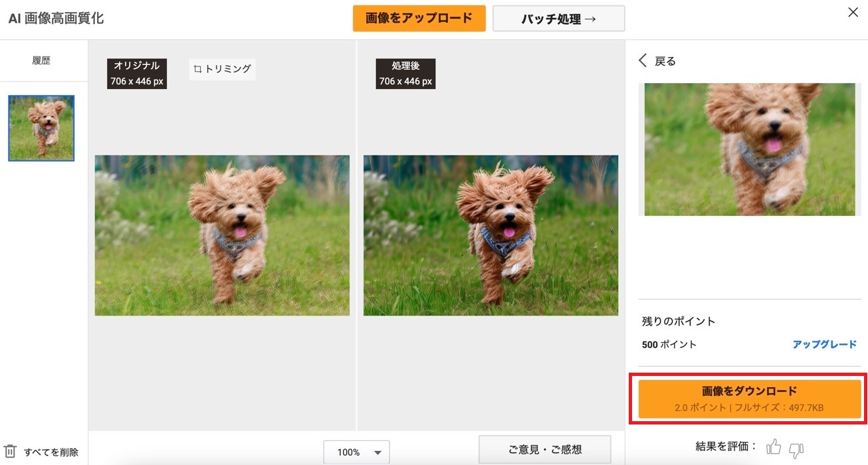Select the puppy thumbnail in the history sidebar
The image size is (868, 465).
coord(41,128)
